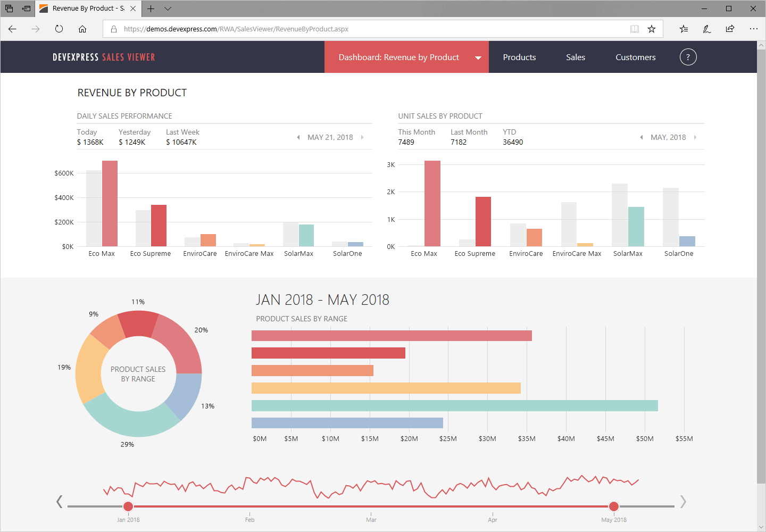Click the longest teal bar in sales by range
The image size is (766, 532).
[455, 406]
